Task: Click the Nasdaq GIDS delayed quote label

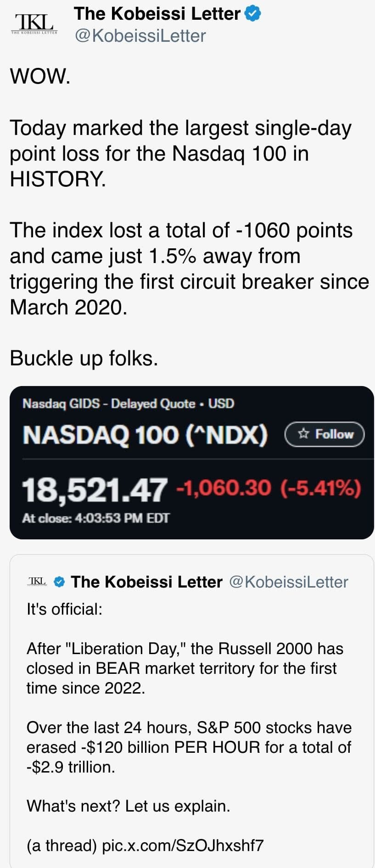Action: pyautogui.click(x=127, y=403)
